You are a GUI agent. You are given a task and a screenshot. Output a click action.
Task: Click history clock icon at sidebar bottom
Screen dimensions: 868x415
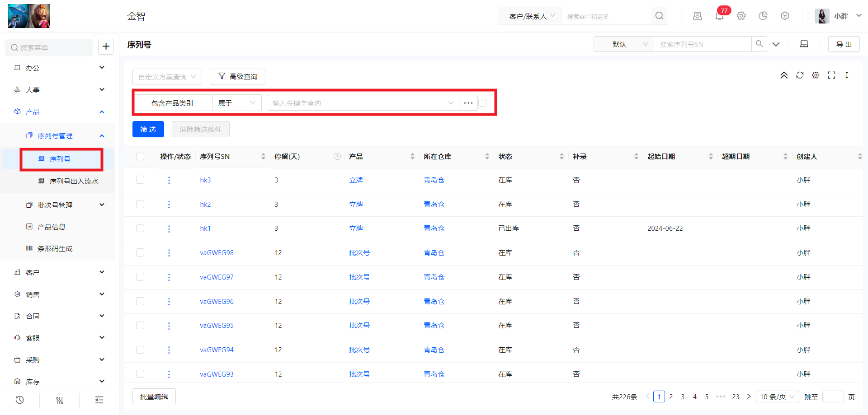[x=19, y=400]
